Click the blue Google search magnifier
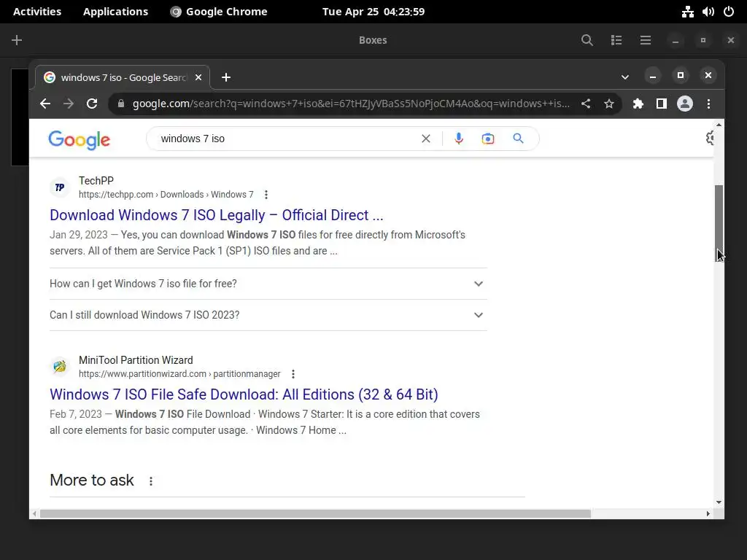 tap(519, 139)
